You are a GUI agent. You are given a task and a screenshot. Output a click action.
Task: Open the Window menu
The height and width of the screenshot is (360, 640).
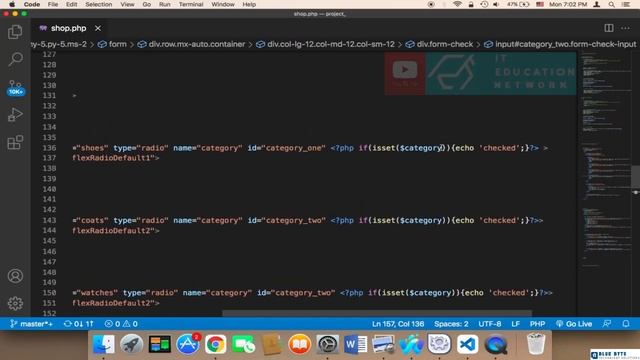pyautogui.click(x=223, y=4)
